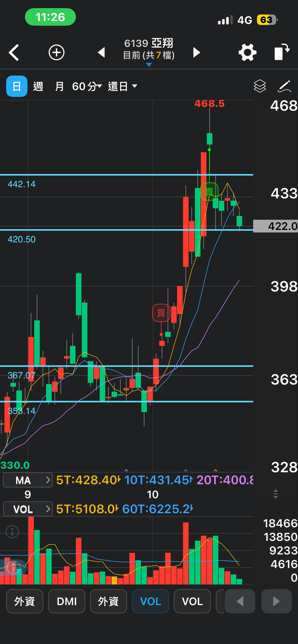
Task: Tap the red 買 buy marker
Action: click(x=161, y=313)
